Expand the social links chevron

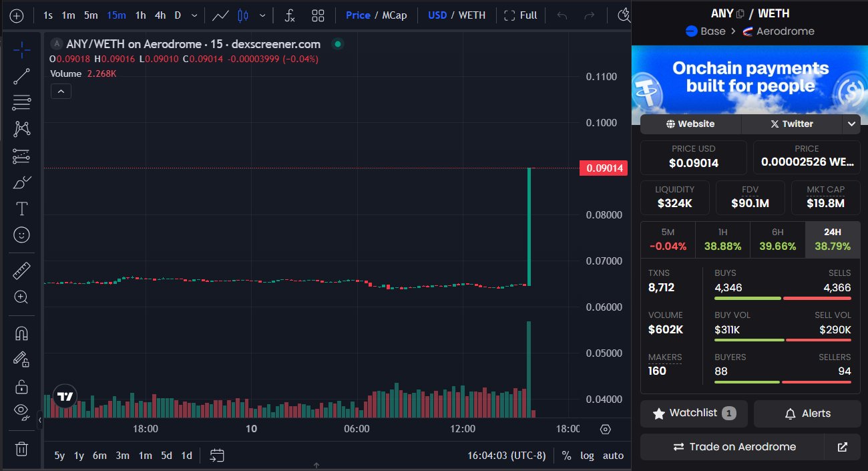point(851,124)
